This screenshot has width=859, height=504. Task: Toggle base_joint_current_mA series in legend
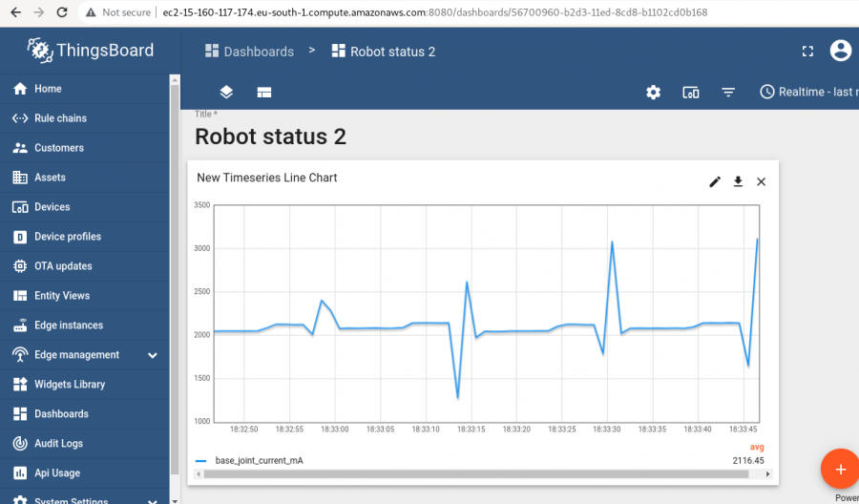click(259, 460)
